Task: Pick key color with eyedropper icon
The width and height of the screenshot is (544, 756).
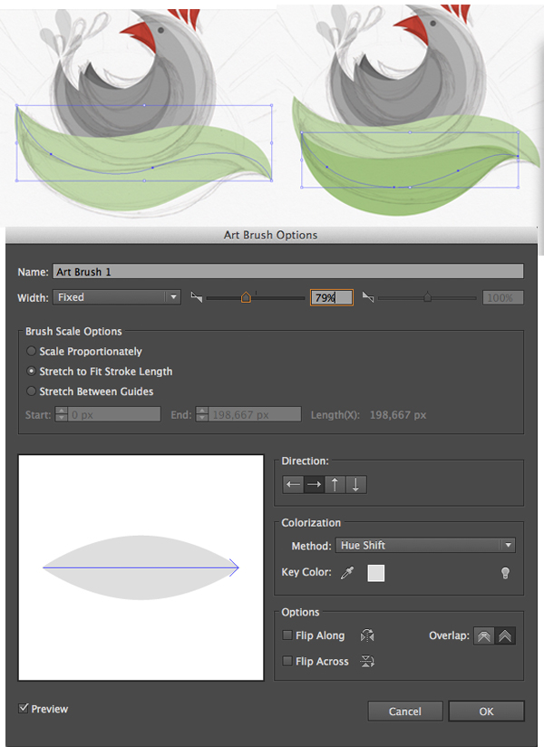Action: pyautogui.click(x=347, y=573)
